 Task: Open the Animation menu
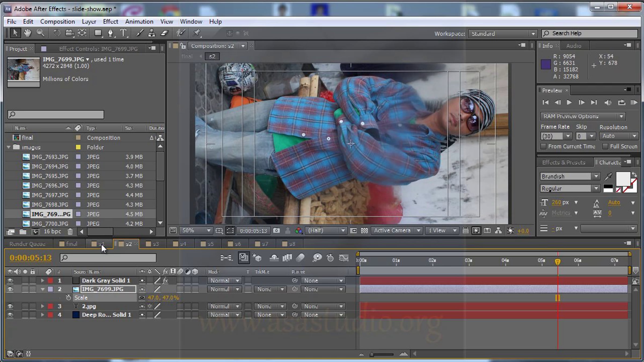[x=139, y=21]
